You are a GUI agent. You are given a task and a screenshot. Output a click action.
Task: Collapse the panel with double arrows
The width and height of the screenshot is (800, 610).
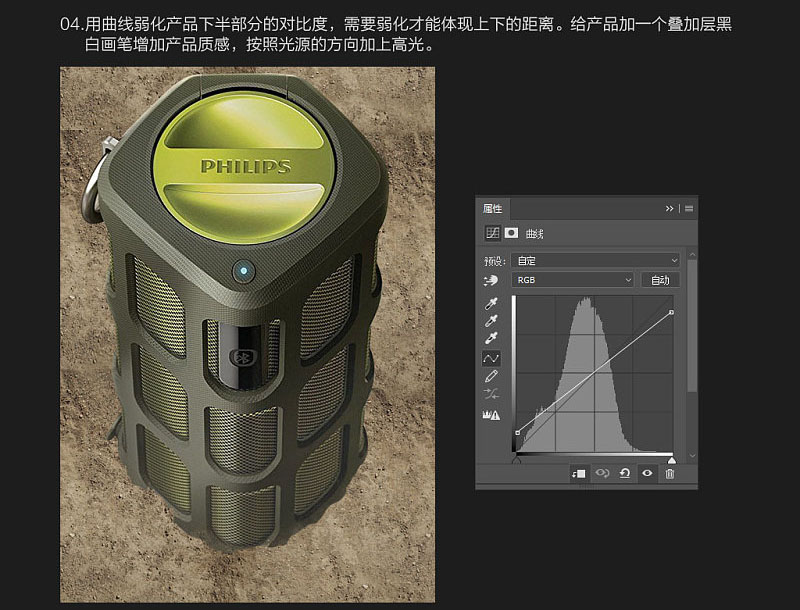[x=669, y=208]
